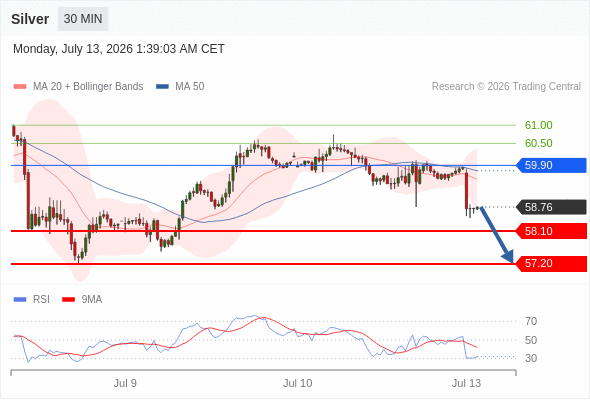
Task: Click the MA 20 + Bollinger Bands label
Action: [x=88, y=87]
